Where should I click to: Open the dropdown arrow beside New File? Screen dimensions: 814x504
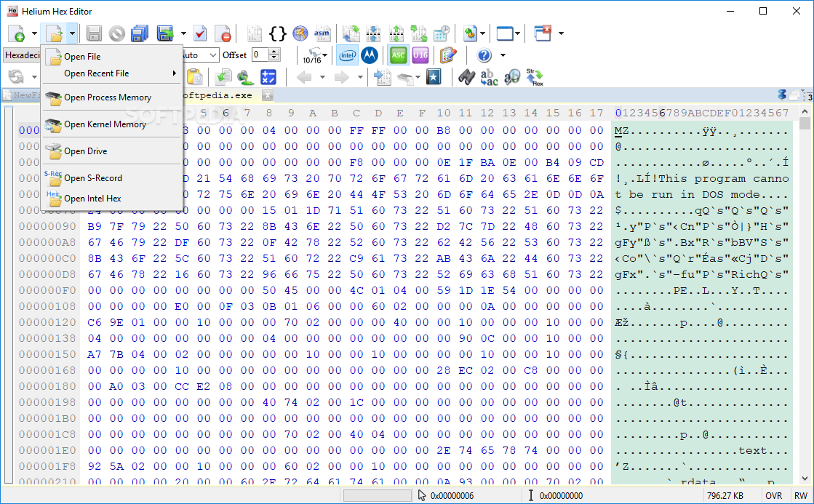[x=34, y=33]
